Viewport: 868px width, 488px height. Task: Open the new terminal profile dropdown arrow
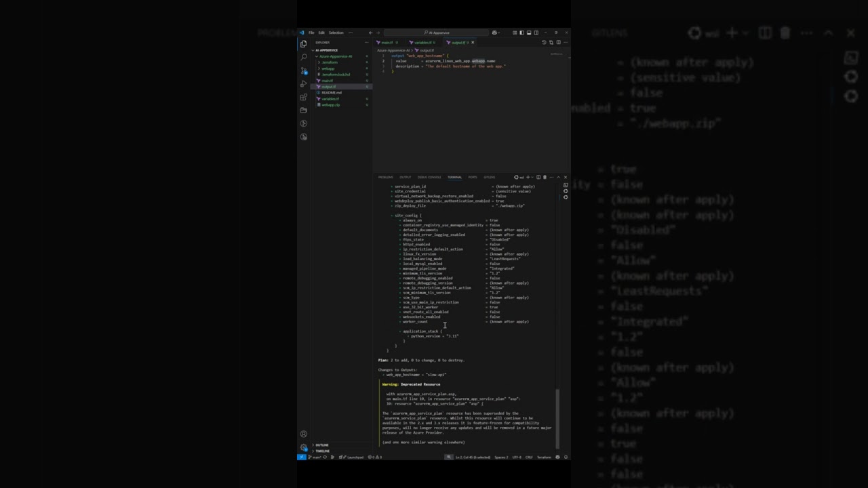pyautogui.click(x=532, y=177)
